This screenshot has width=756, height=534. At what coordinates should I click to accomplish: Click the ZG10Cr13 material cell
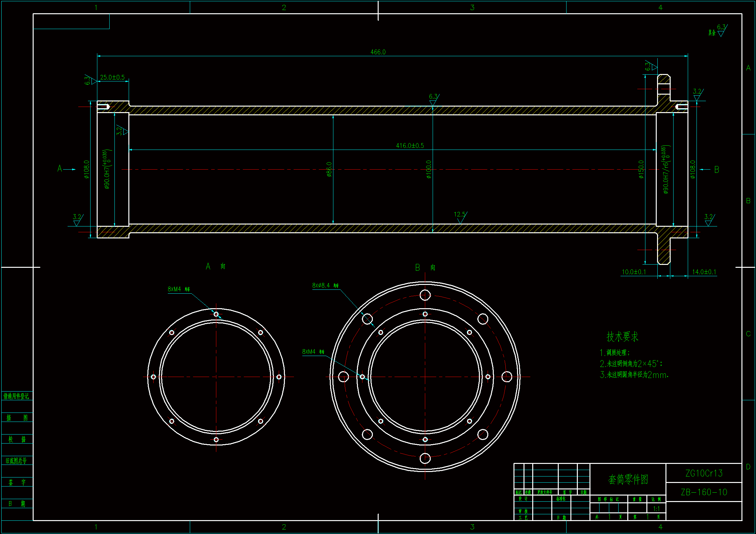(704, 474)
